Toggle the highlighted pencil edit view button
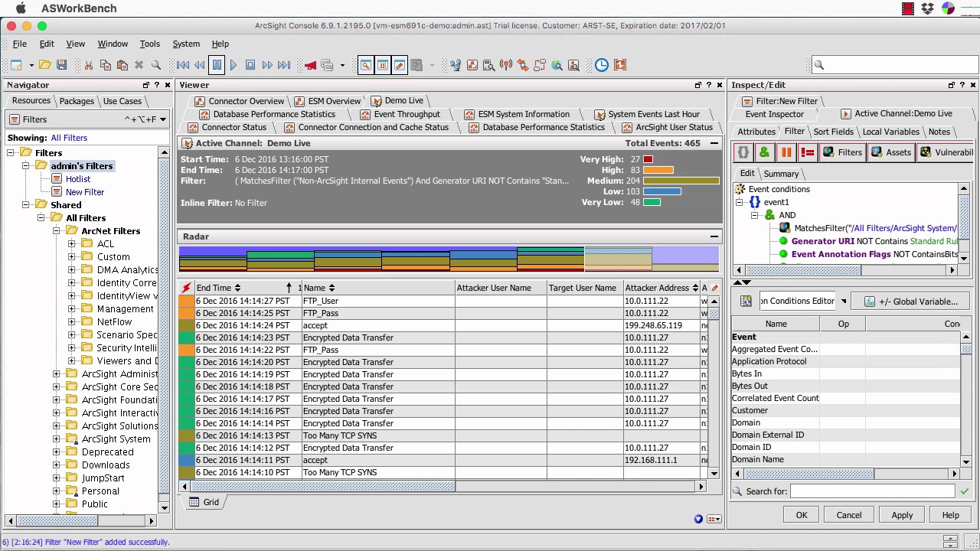This screenshot has width=980, height=551. pos(399,65)
